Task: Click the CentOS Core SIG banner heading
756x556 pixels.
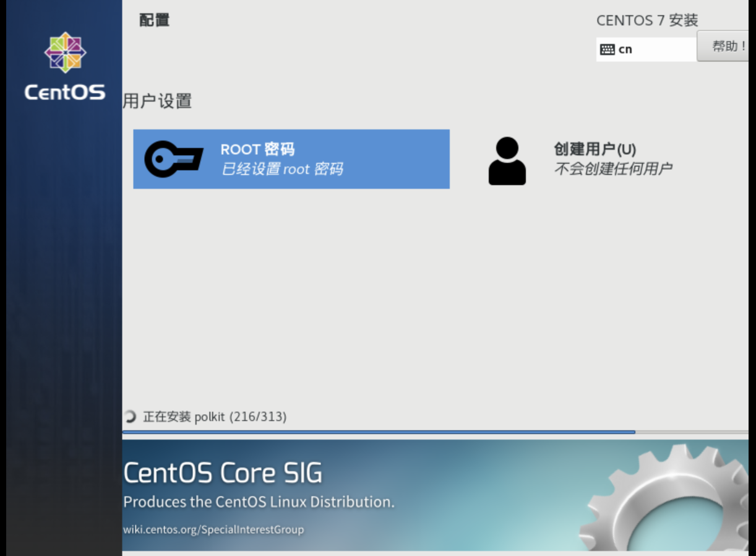Action: (x=223, y=473)
